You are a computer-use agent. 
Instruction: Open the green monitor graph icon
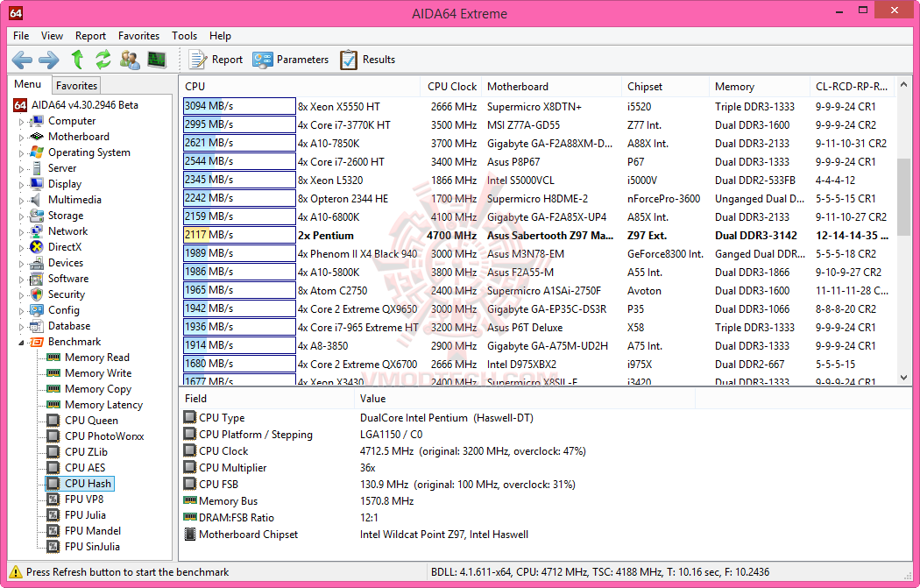click(x=157, y=60)
